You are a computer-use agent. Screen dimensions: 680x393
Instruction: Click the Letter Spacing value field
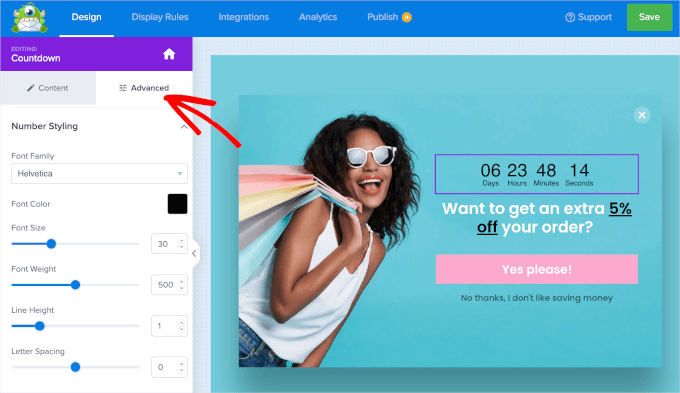169,367
